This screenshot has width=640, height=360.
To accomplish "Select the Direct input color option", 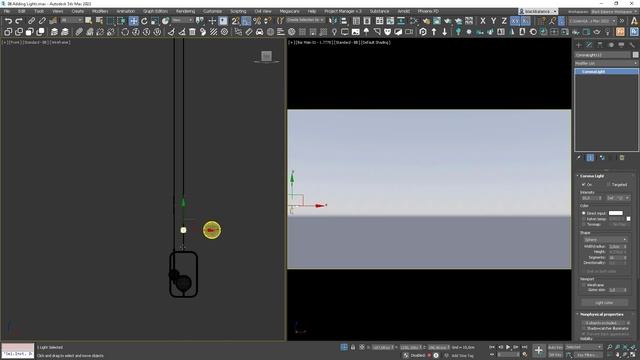I will 584,213.
